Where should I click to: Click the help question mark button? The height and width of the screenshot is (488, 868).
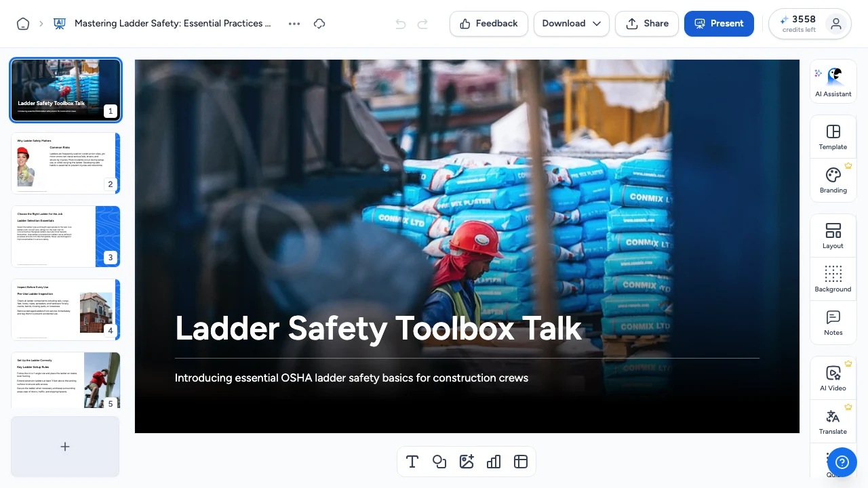(842, 462)
